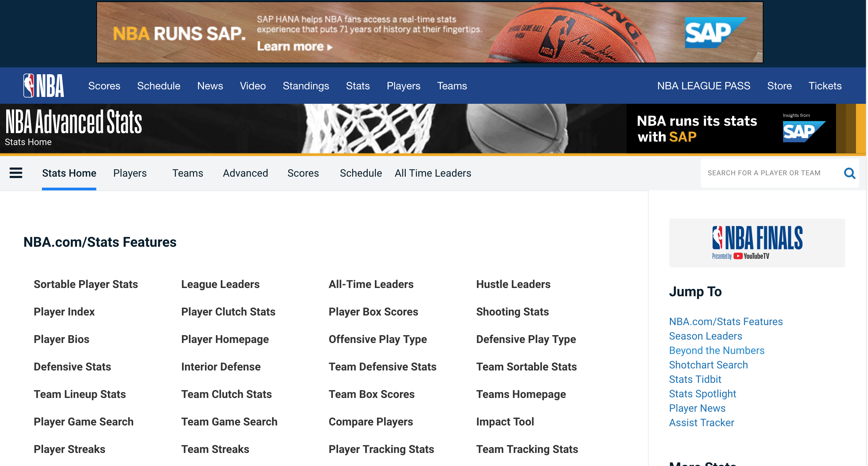
Task: Open Schedule in the top navigation
Action: point(159,86)
